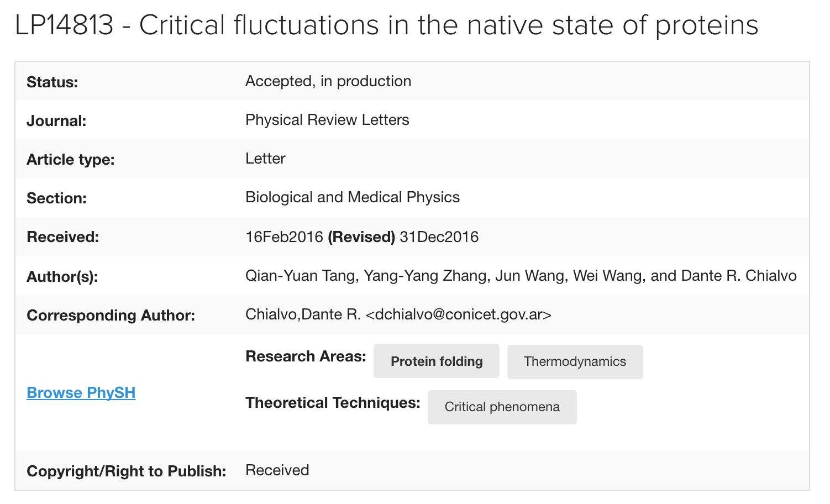Open the Browse PhySH link
Image resolution: width=830 pixels, height=504 pixels.
pos(81,393)
